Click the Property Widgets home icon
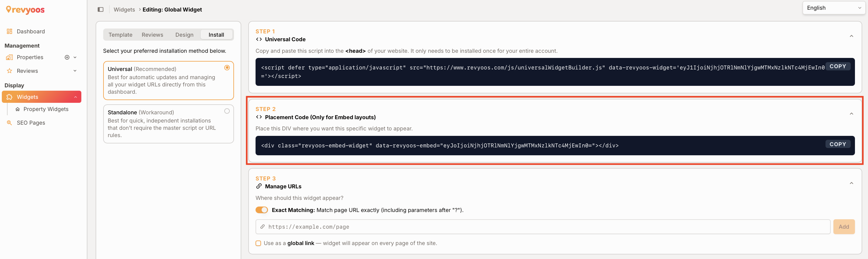The image size is (868, 259). (x=18, y=109)
